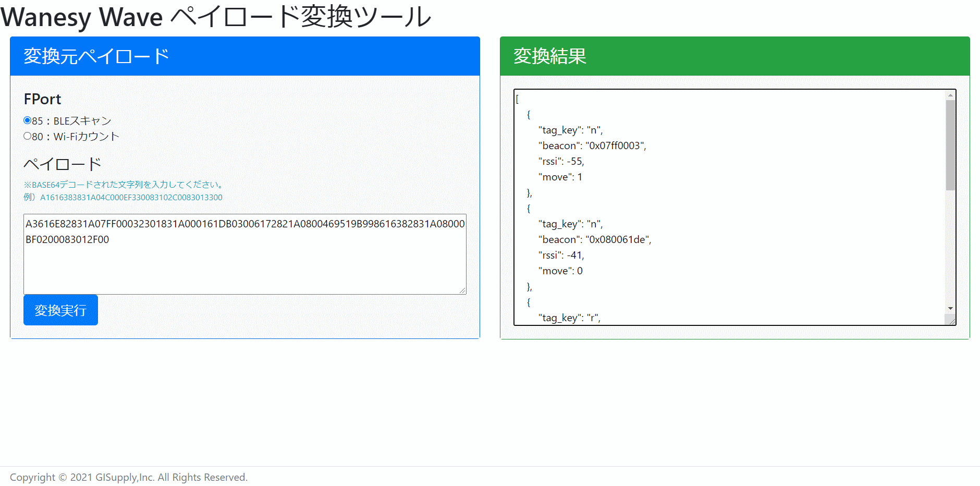Click the 変換結果 panel header

[734, 56]
